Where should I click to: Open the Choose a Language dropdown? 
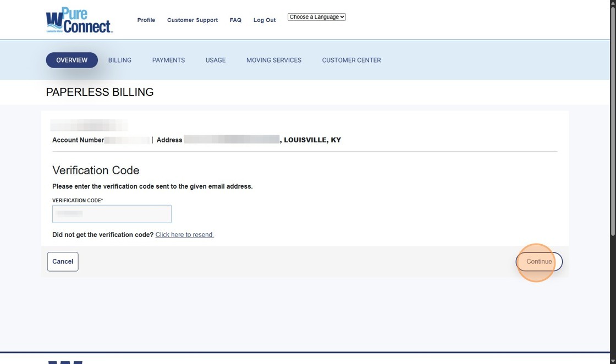[x=316, y=16]
